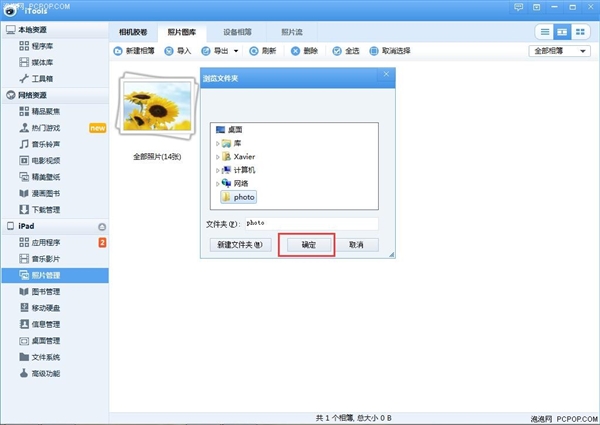
Task: Open the 全部相簿 album filter dropdown
Action: pos(559,51)
